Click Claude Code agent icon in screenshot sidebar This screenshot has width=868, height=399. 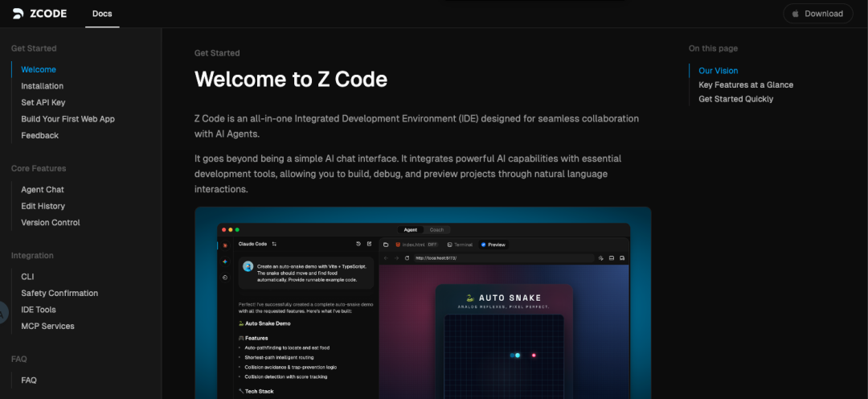(x=225, y=245)
